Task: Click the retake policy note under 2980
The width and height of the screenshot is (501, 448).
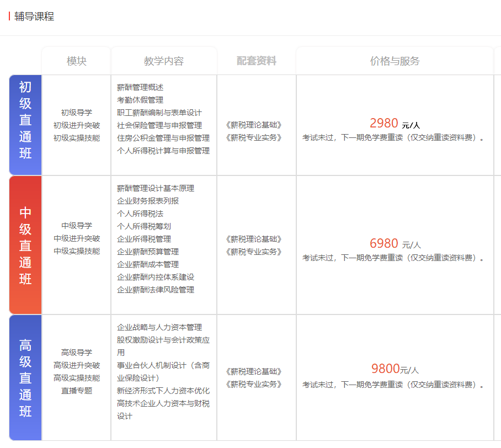Action: point(393,138)
